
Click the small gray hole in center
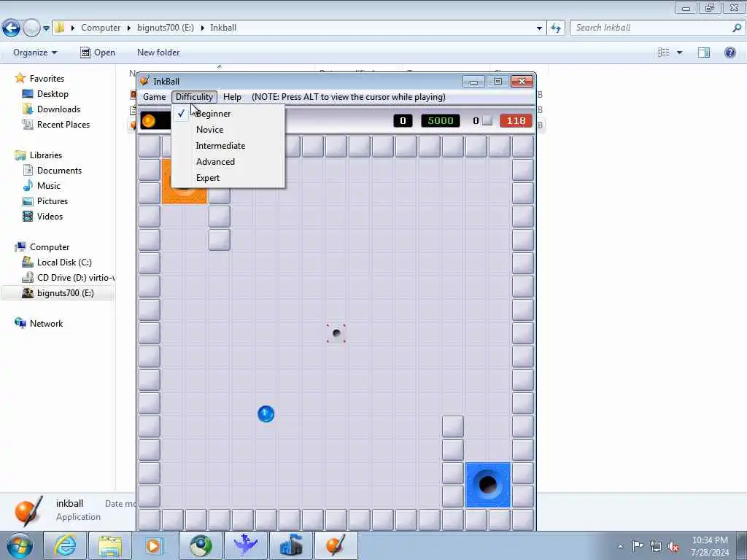click(336, 333)
